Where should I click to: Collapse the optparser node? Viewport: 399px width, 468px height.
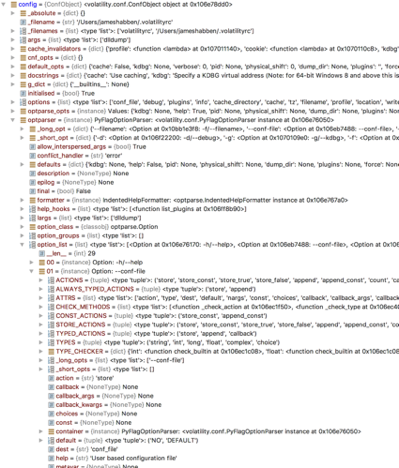point(13,120)
